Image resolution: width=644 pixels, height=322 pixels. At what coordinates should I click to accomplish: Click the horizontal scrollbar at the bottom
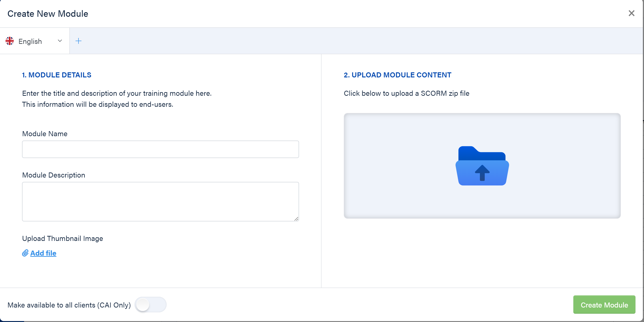point(322,320)
